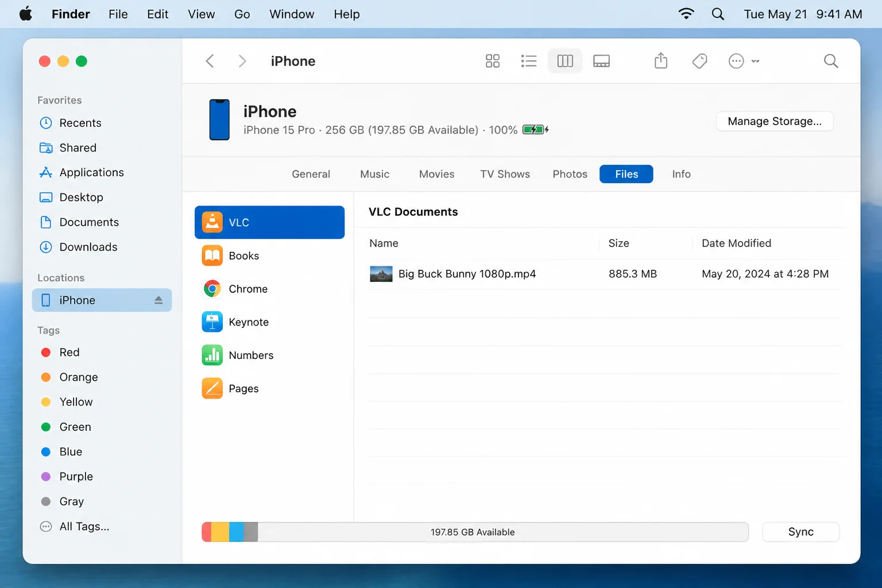Sort by Date Modified column header
Viewport: 882px width, 588px height.
[x=736, y=243]
